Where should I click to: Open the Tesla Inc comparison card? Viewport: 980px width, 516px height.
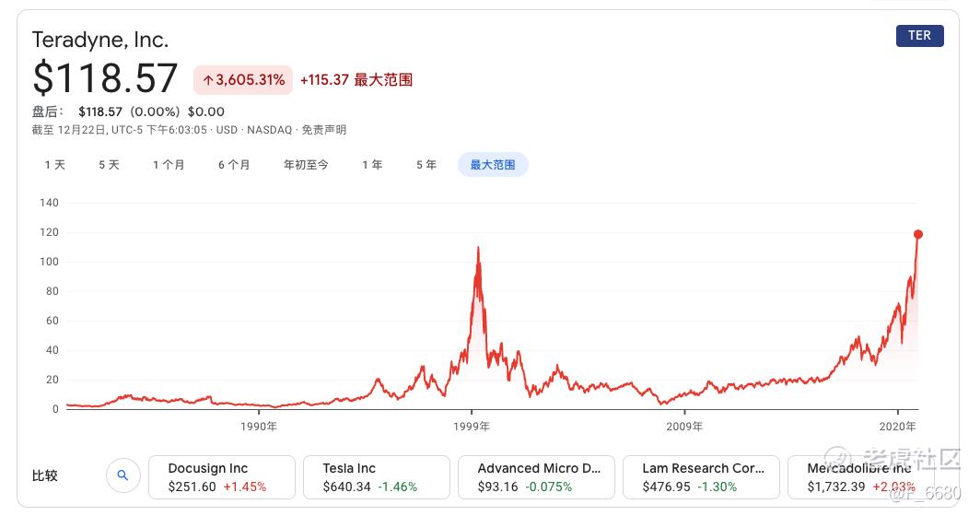376,477
